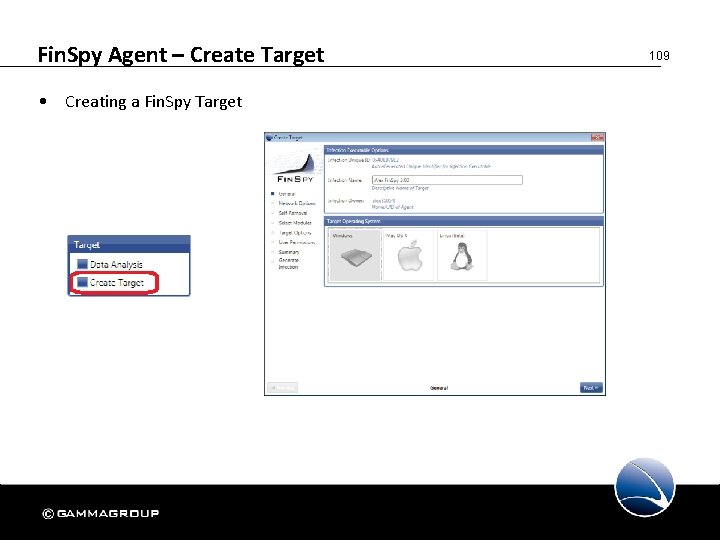
Task: Go to the Summary step
Action: coord(288,252)
